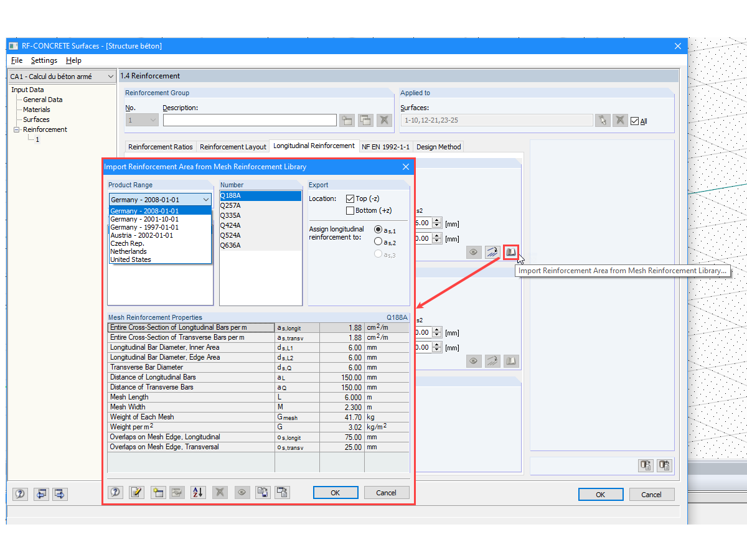This screenshot has width=747, height=560.
Task: Click the rebar layout icon beside the highlighted library icon
Action: pos(492,252)
